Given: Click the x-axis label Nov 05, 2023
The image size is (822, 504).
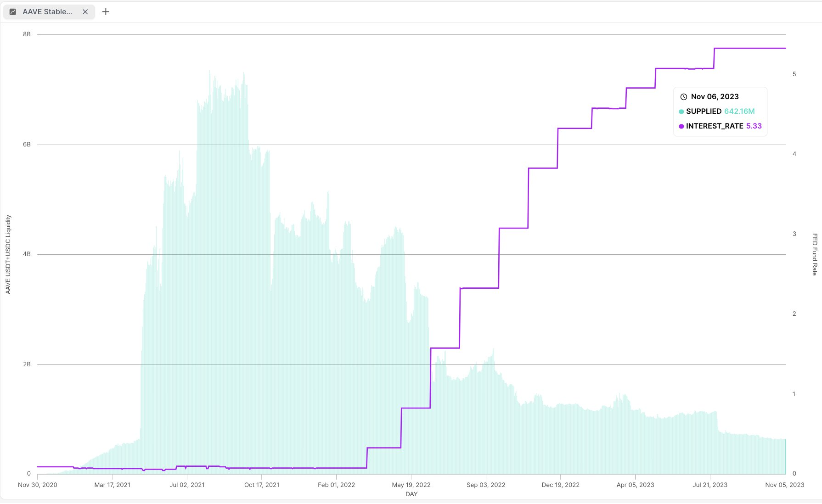Looking at the screenshot, I should (x=784, y=485).
